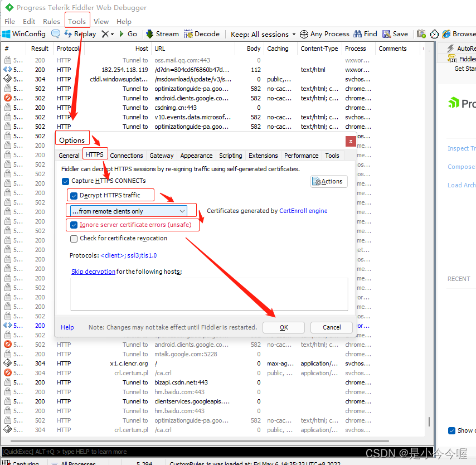Click the Cancel button
The image size is (476, 465).
click(332, 327)
